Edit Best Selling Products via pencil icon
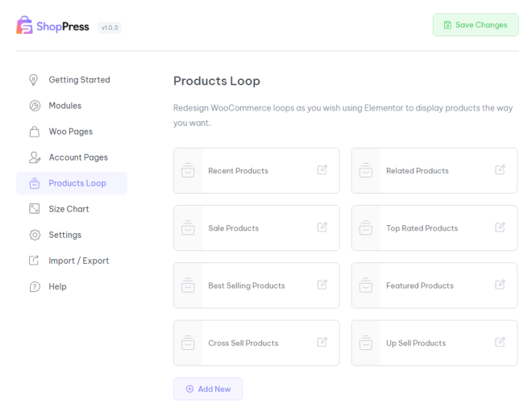Screen dimensions: 532x413 point(322,284)
